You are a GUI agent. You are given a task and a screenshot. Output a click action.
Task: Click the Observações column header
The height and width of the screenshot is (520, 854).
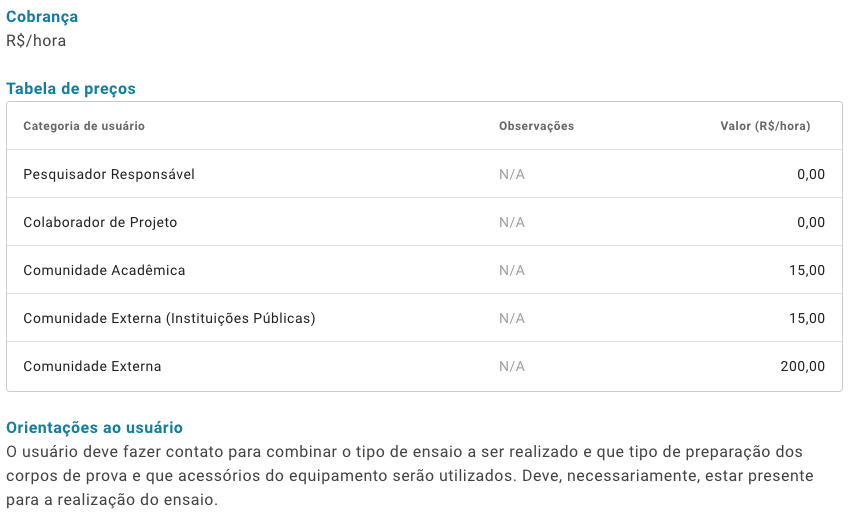point(536,126)
